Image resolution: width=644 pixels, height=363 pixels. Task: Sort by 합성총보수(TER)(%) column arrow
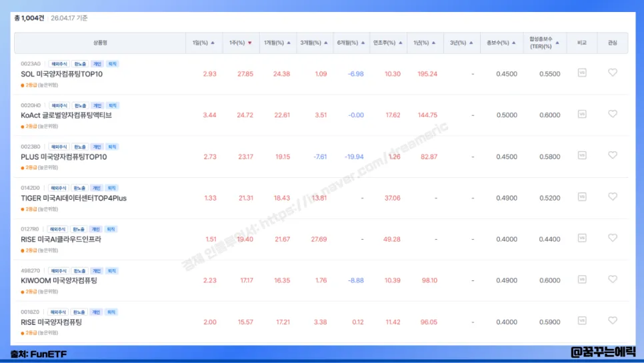[x=557, y=43]
